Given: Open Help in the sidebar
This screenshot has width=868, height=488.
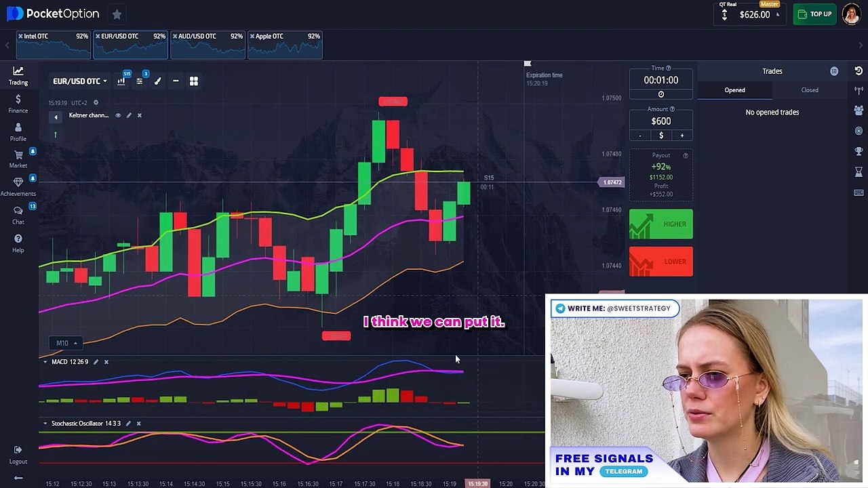Looking at the screenshot, I should (18, 244).
